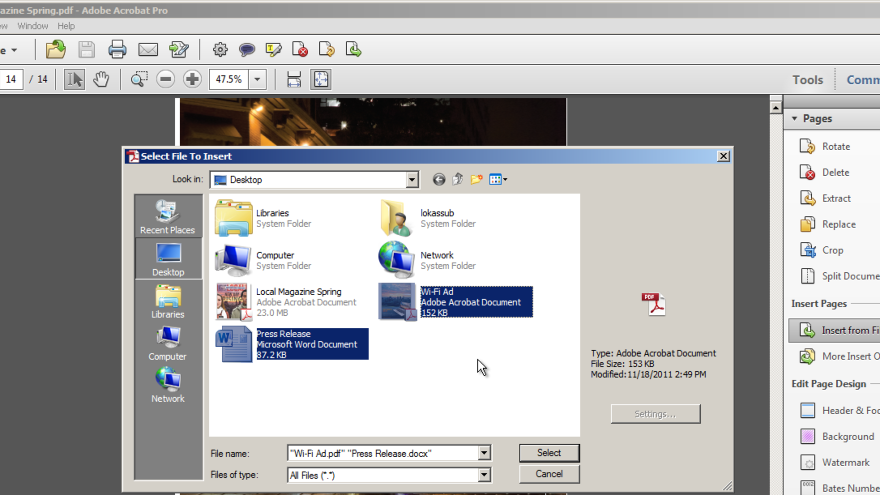The height and width of the screenshot is (495, 880).
Task: Click the Print icon in toolbar
Action: [117, 49]
